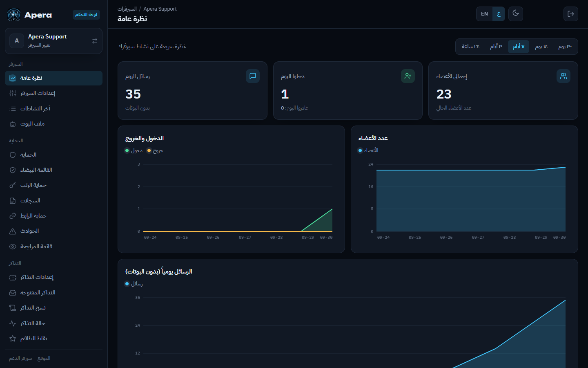Click the Apera logo in the sidebar

pyautogui.click(x=14, y=15)
